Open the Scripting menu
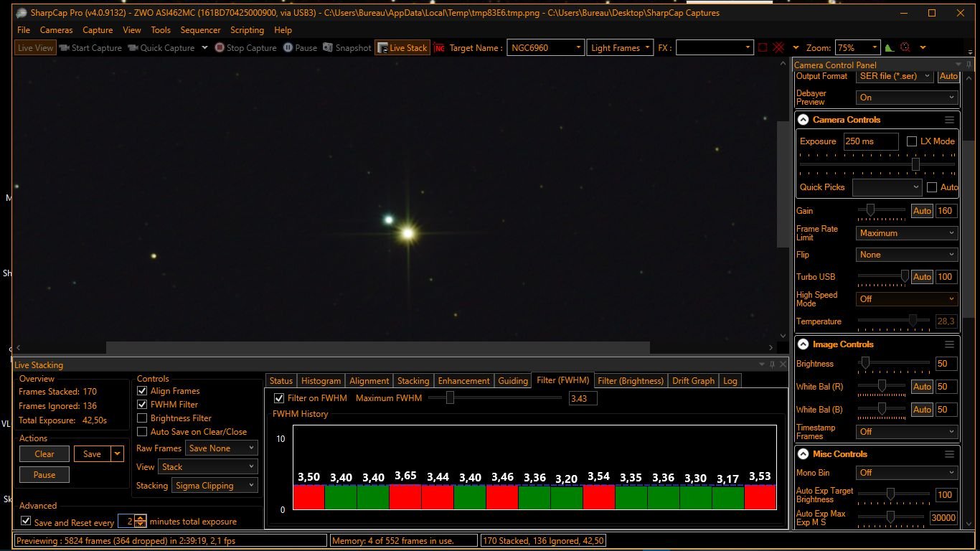Screen dimensions: 980x551 (x=247, y=30)
